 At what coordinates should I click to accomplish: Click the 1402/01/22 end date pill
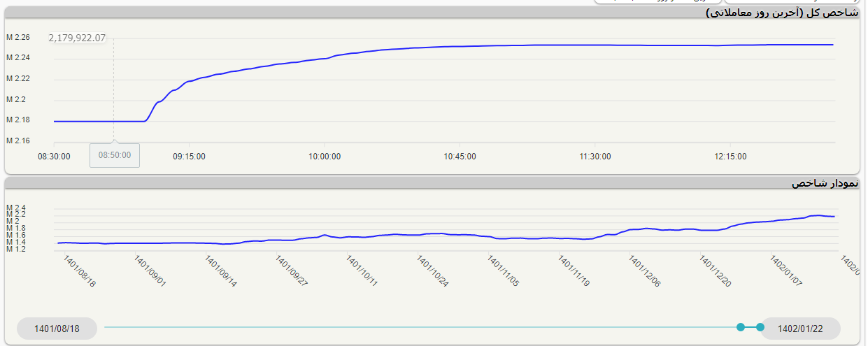point(800,329)
